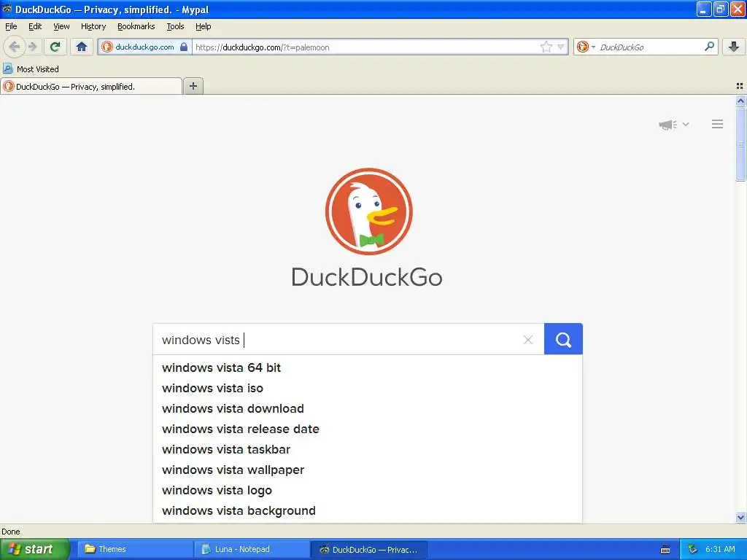Click the list all tabs icon
Viewport: 747px width, 560px height.
[740, 86]
